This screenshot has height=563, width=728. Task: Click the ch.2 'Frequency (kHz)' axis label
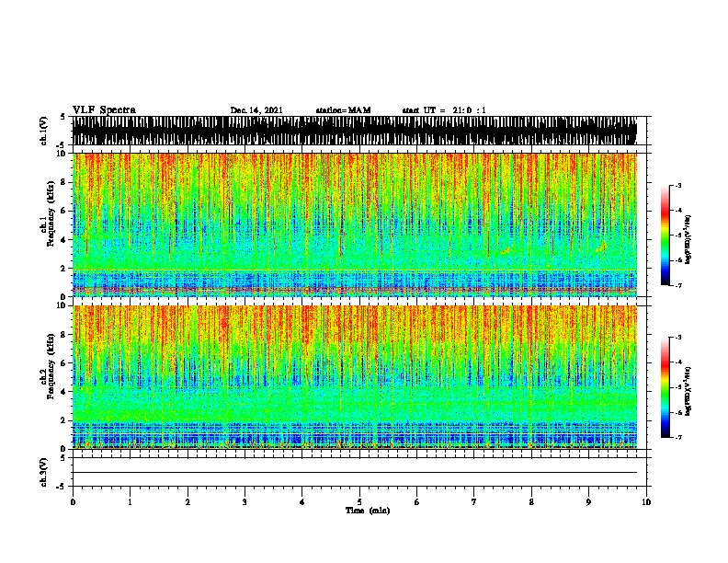click(x=51, y=366)
